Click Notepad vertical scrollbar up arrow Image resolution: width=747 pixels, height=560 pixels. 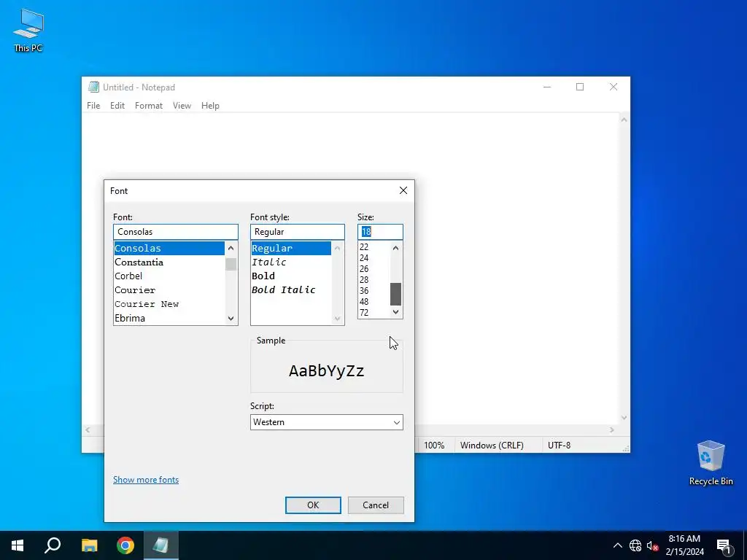coord(624,120)
